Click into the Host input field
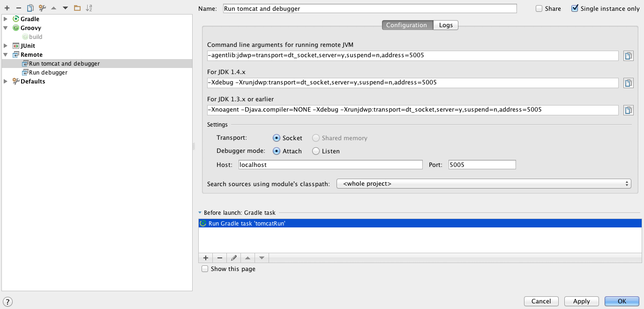Screen dimensions: 644x309 [330, 165]
